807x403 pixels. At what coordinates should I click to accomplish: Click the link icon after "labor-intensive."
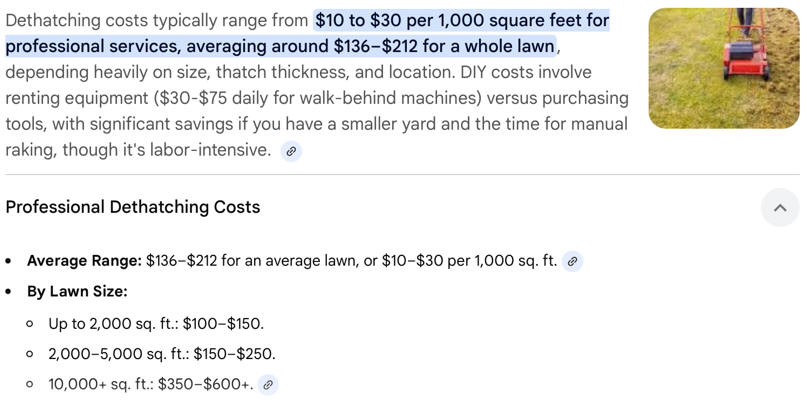[291, 151]
